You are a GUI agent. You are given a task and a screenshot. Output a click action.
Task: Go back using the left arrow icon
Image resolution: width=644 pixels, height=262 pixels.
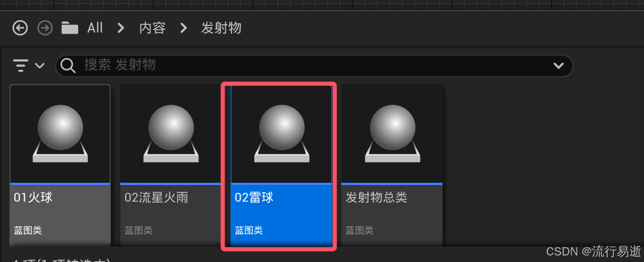pyautogui.click(x=20, y=28)
